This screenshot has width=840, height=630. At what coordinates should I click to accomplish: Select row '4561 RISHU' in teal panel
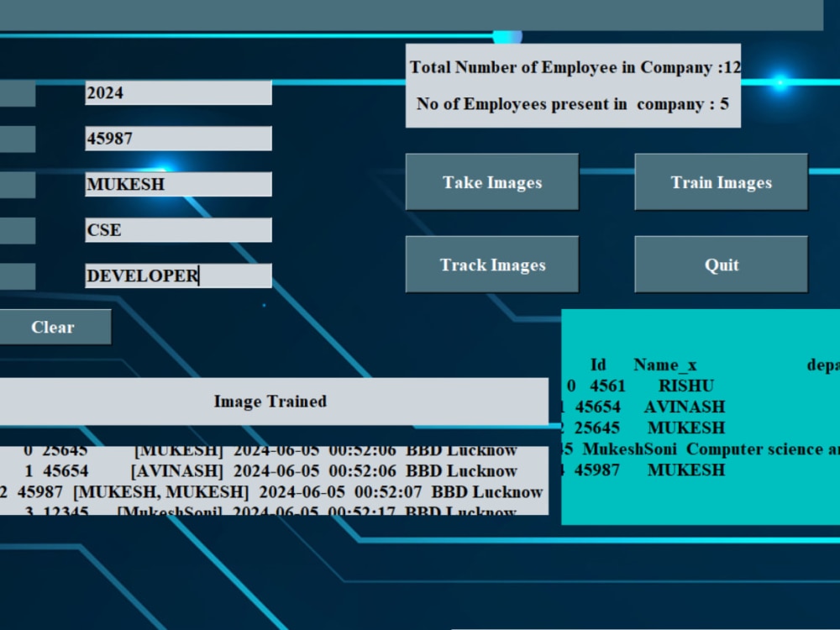641,386
